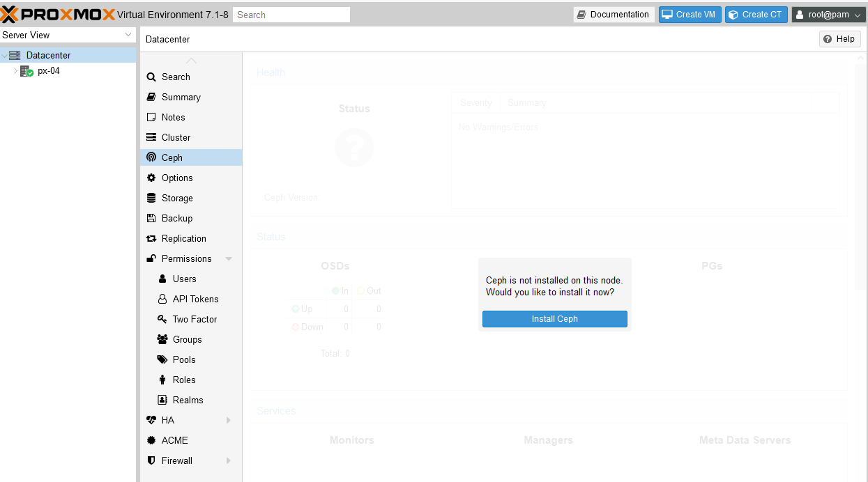Expand the px-04 tree node
Screen dimensions: 868x482
15,70
